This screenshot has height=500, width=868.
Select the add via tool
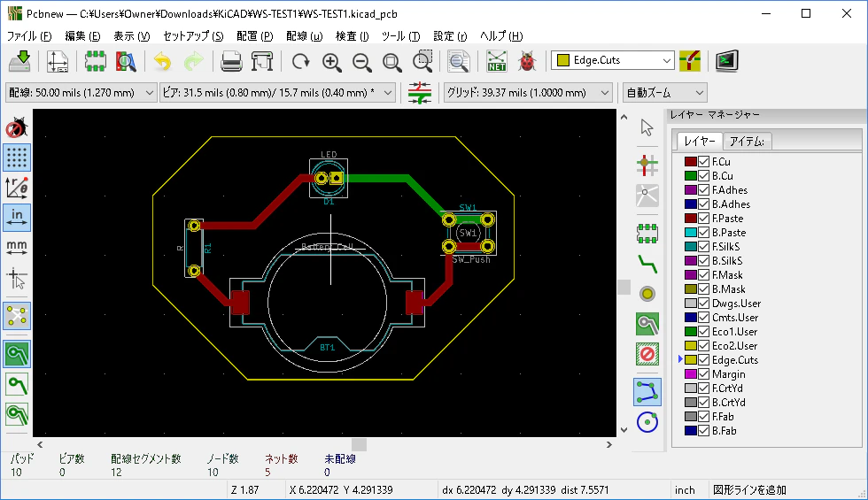coord(647,294)
